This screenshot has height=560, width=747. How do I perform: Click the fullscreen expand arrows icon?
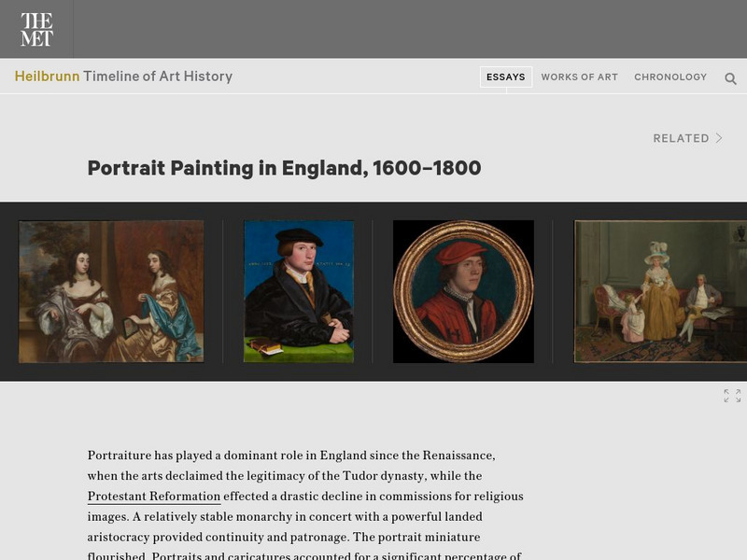tap(732, 396)
